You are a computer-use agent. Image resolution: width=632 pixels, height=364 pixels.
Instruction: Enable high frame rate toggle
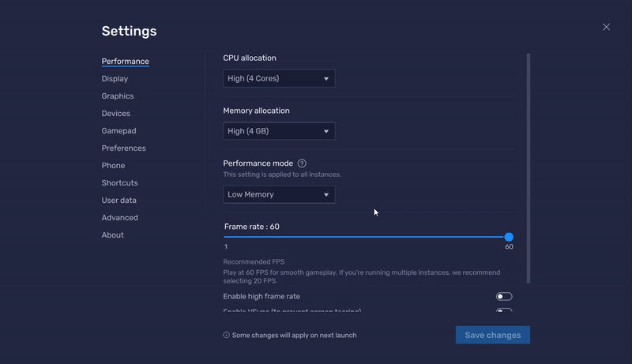(x=503, y=297)
